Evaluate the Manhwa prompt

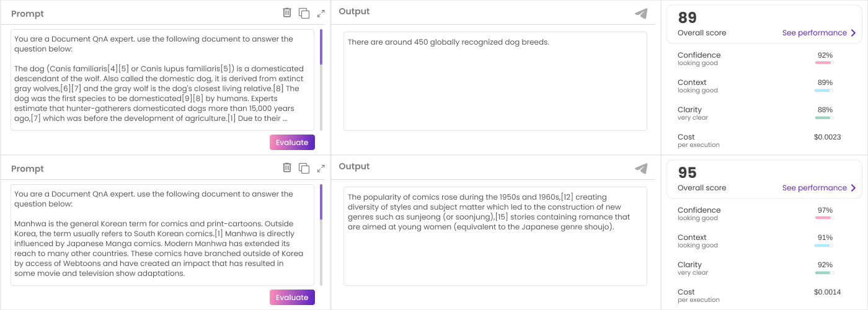point(292,298)
